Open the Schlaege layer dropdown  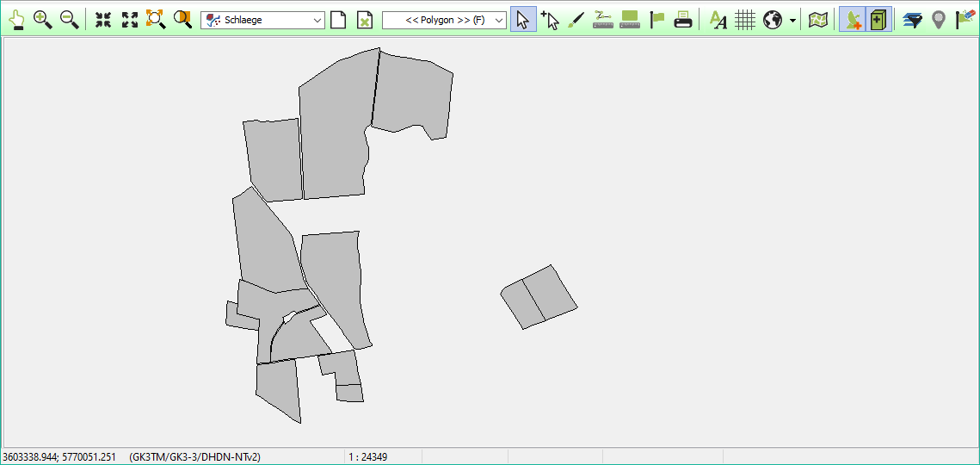pyautogui.click(x=317, y=20)
